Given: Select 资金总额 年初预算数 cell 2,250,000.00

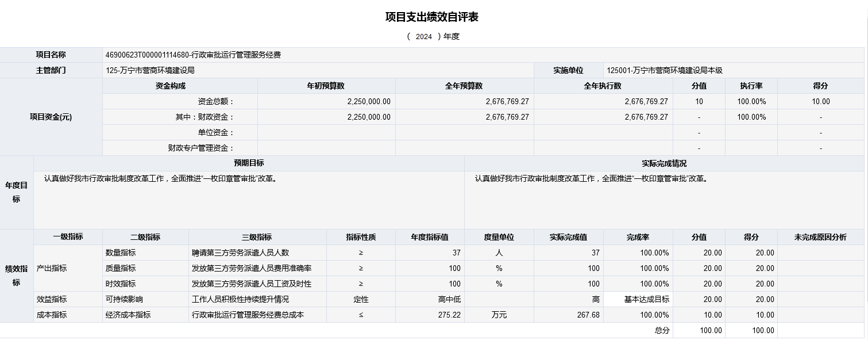Looking at the screenshot, I should click(326, 101).
